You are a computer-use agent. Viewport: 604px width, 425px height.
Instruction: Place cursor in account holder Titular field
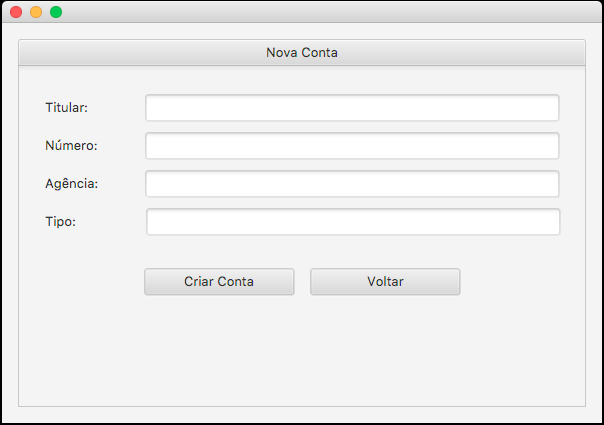tap(352, 108)
